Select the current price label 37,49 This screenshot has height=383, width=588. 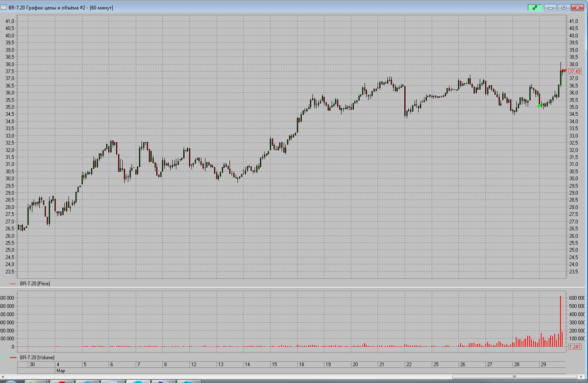point(574,72)
